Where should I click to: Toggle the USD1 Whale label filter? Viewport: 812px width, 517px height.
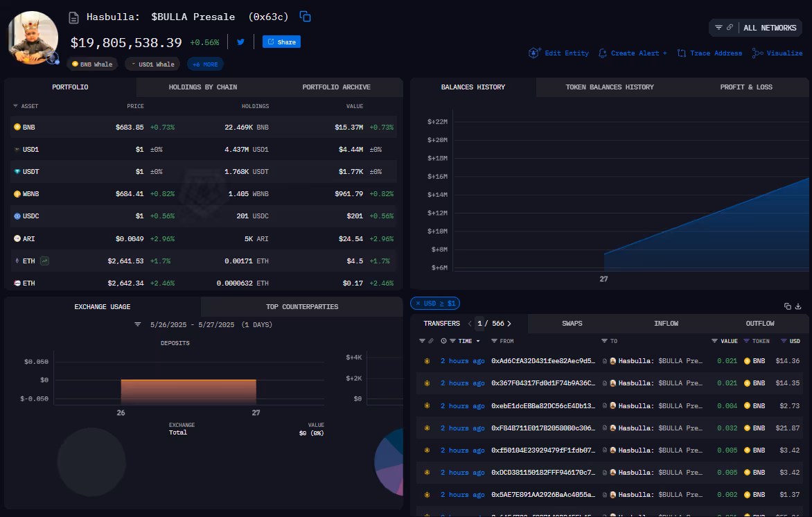click(x=152, y=64)
